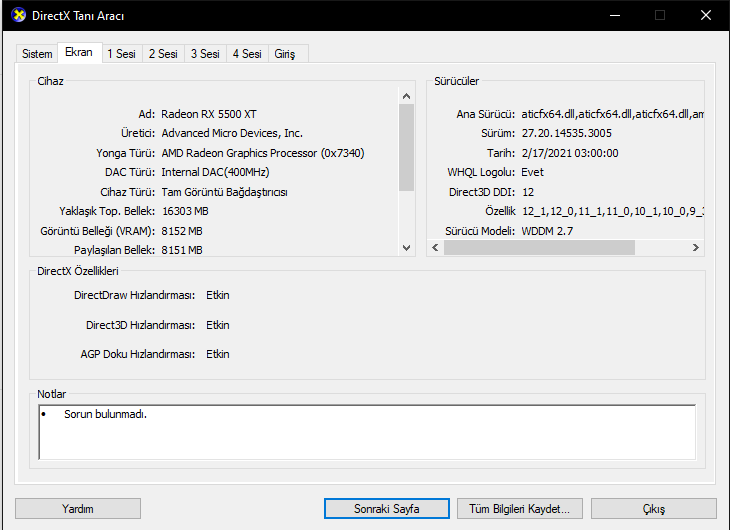Click the '8152 MB' VRAM value
Screen dimensions: 730x530
click(182, 231)
